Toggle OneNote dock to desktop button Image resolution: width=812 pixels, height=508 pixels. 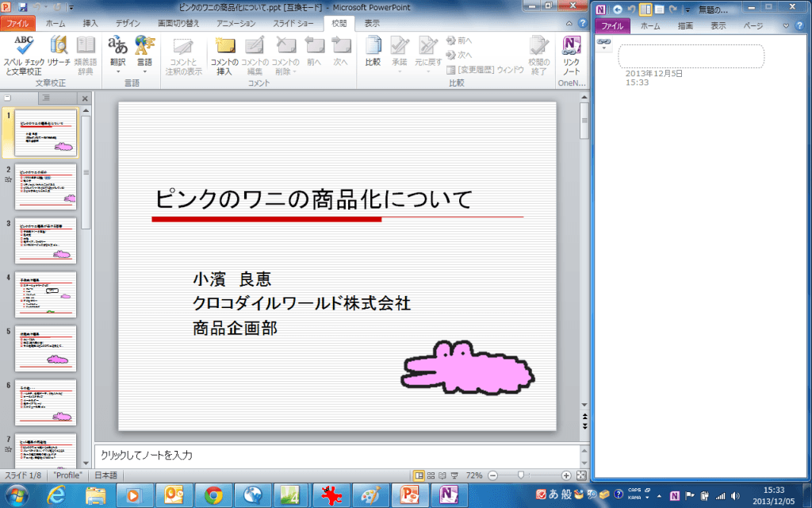click(x=645, y=10)
